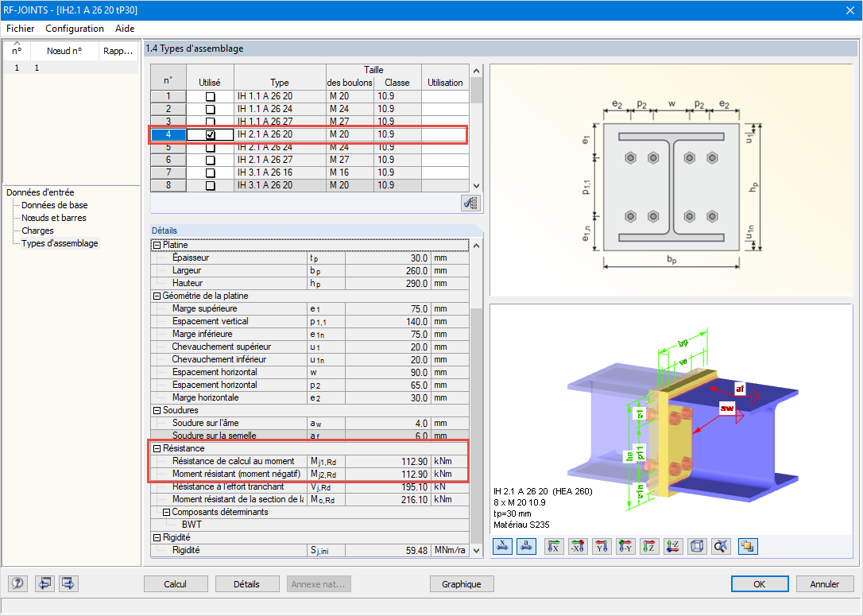Set 3D view in Y direction
863x616 pixels.
click(x=602, y=546)
